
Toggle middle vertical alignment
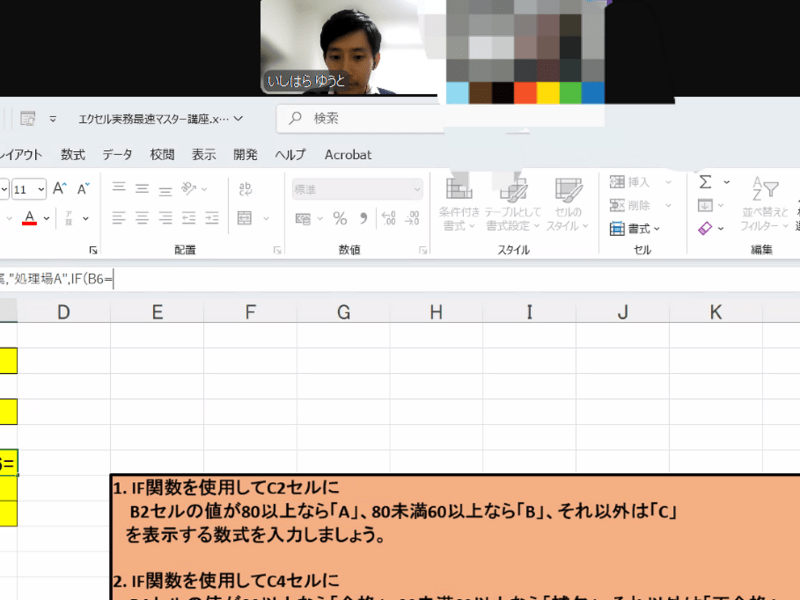142,188
